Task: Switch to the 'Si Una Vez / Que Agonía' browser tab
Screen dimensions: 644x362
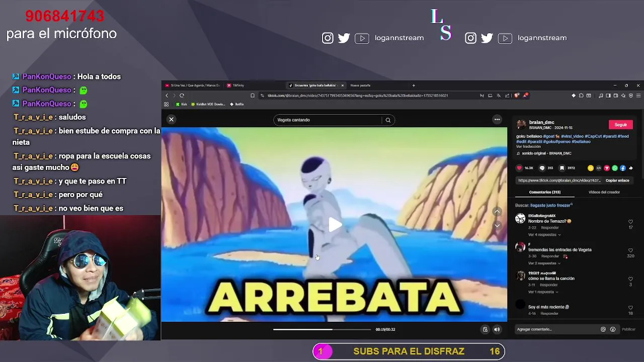Action: tap(193, 85)
